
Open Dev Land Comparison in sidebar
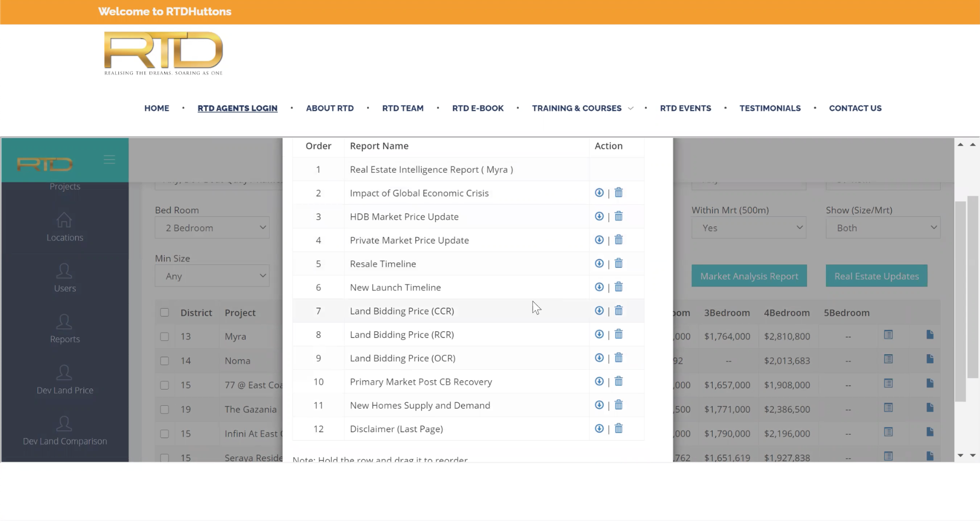click(65, 431)
